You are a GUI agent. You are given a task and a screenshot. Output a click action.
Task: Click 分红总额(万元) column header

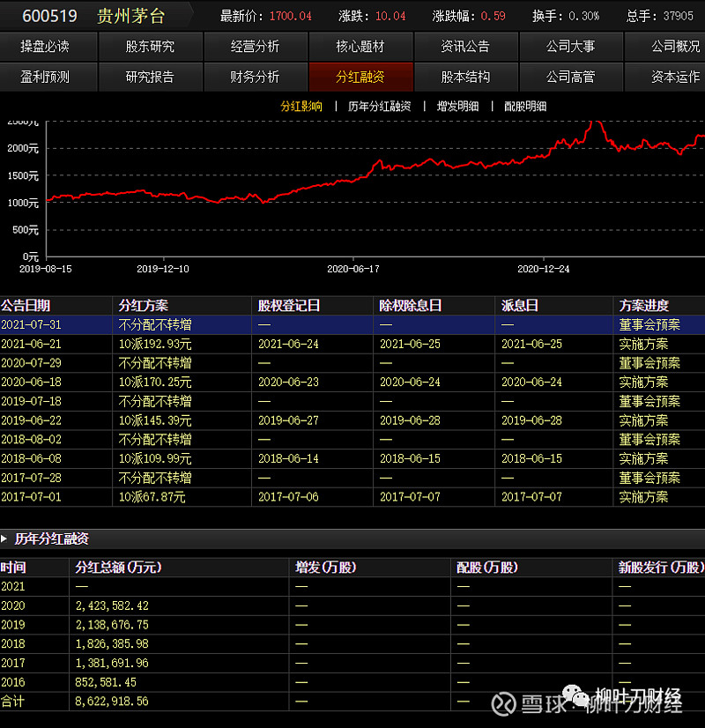(x=119, y=568)
